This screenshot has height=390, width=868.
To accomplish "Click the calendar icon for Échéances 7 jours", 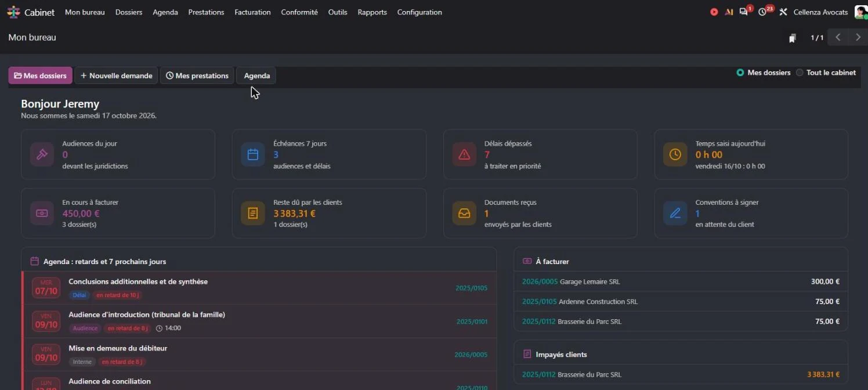I will click(x=253, y=154).
